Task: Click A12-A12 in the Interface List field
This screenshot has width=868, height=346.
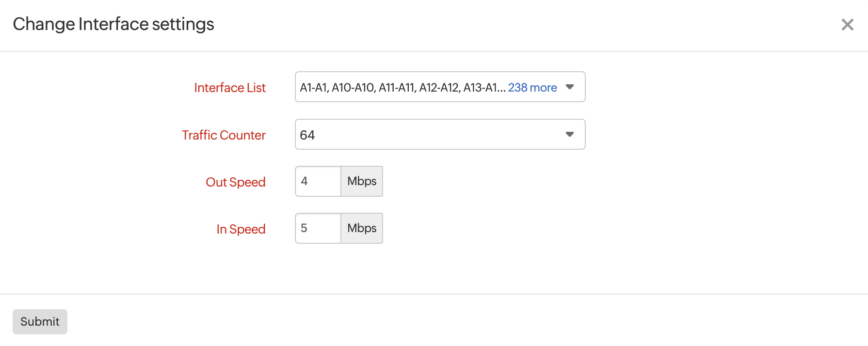Action: pyautogui.click(x=439, y=88)
